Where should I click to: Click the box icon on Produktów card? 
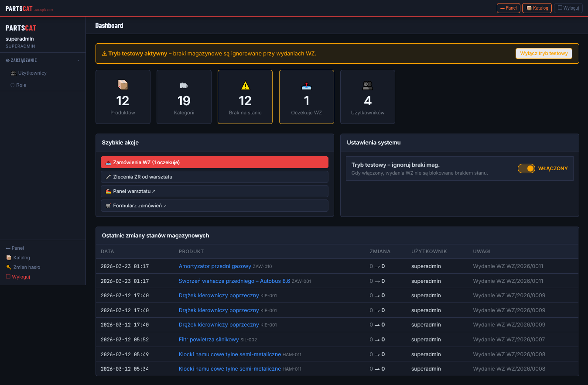(x=123, y=85)
